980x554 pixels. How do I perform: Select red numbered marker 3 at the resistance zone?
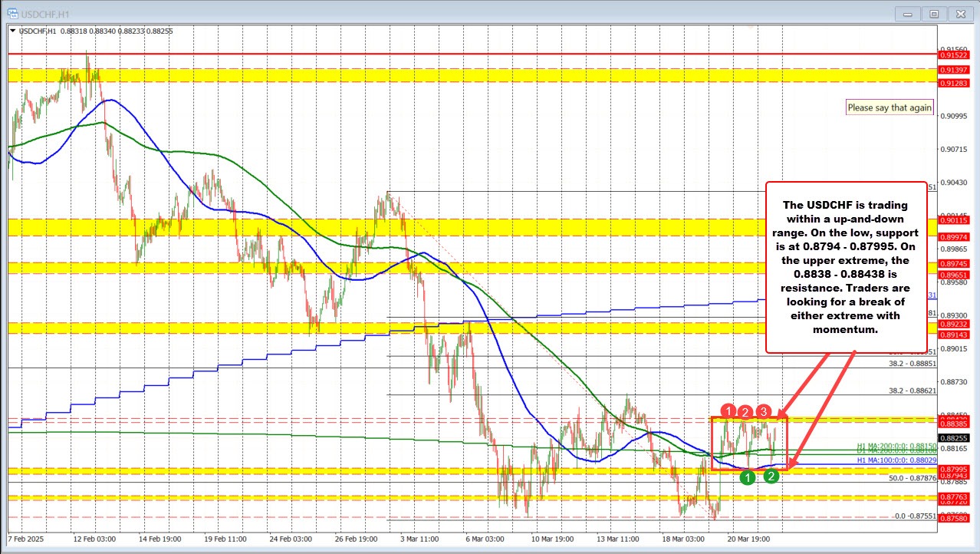coord(762,412)
